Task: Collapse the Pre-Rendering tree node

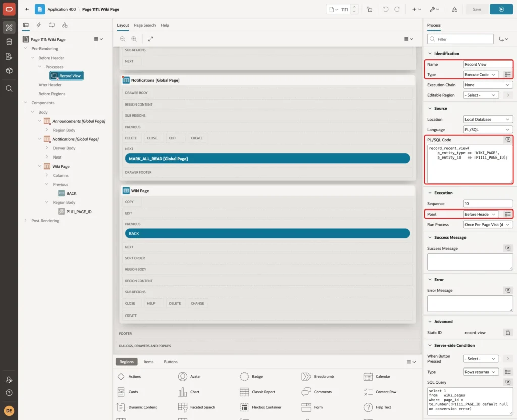Action: (25, 48)
